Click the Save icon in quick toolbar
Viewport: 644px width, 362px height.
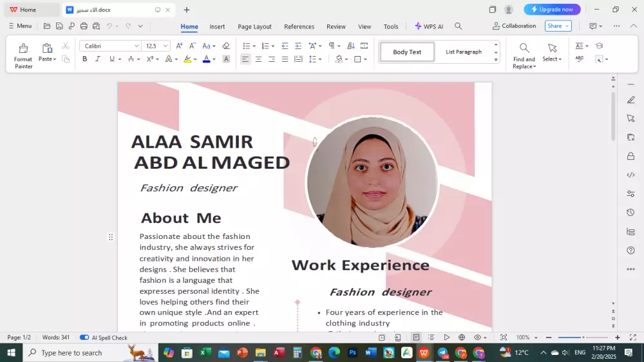(x=59, y=26)
